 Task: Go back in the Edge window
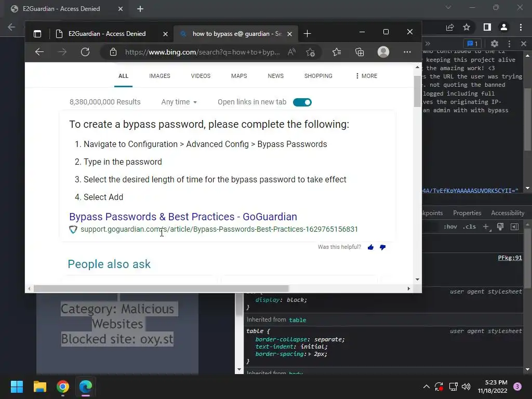pyautogui.click(x=39, y=52)
